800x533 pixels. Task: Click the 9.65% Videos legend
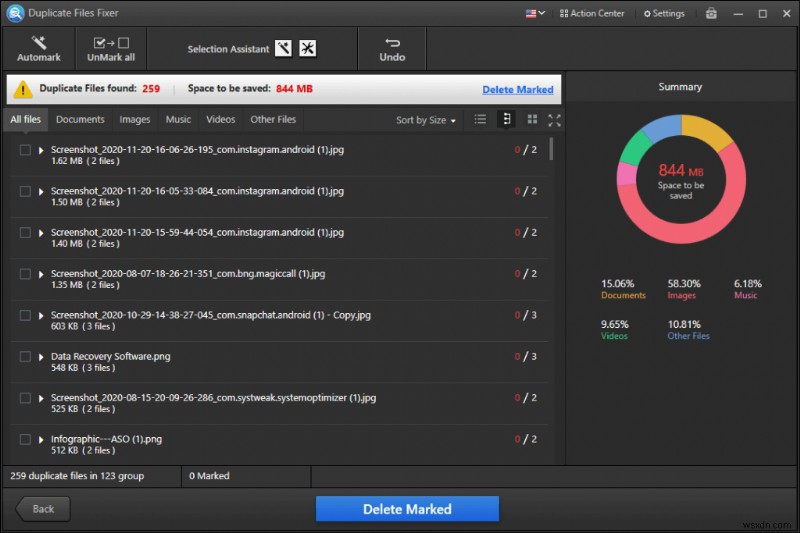coord(614,330)
